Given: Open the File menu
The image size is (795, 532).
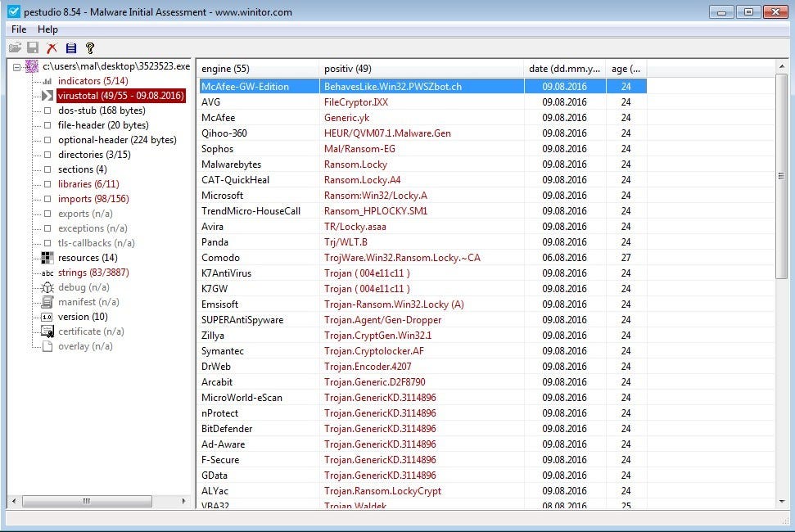Looking at the screenshot, I should pyautogui.click(x=19, y=29).
